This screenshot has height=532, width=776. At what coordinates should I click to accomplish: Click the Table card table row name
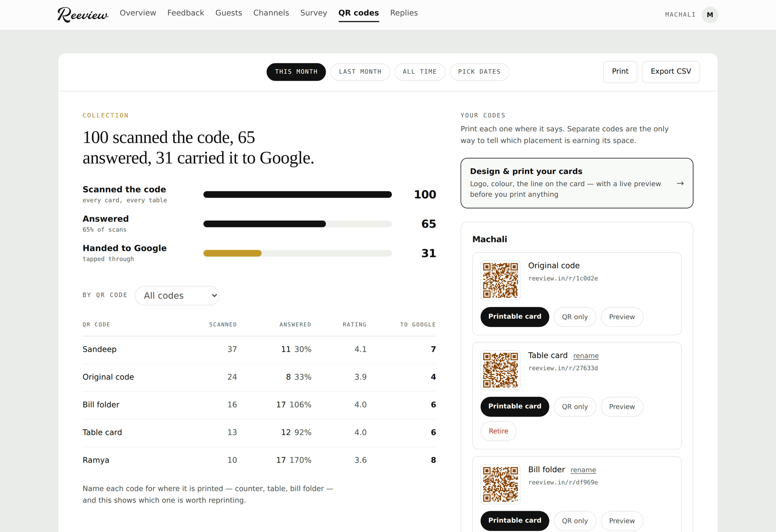pos(102,432)
